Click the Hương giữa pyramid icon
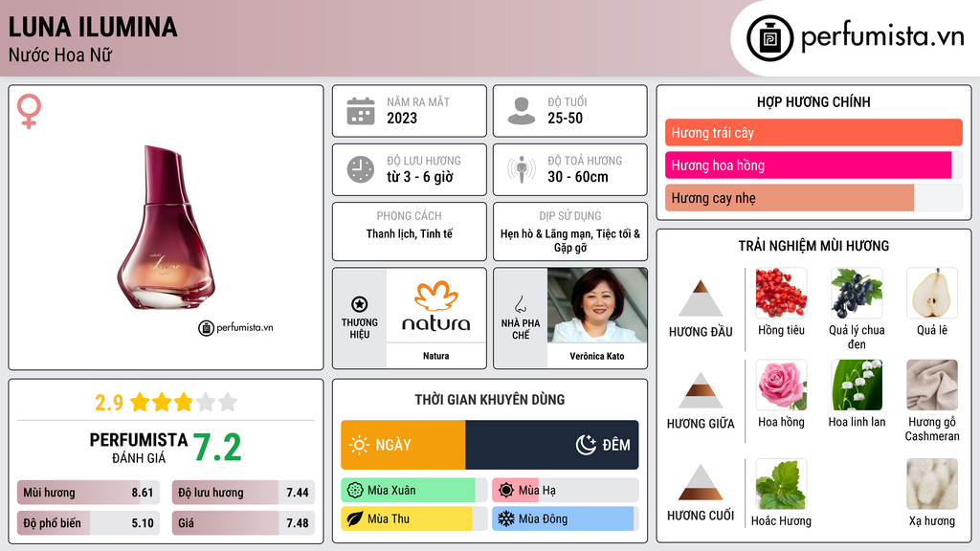980x551 pixels. coord(701,390)
